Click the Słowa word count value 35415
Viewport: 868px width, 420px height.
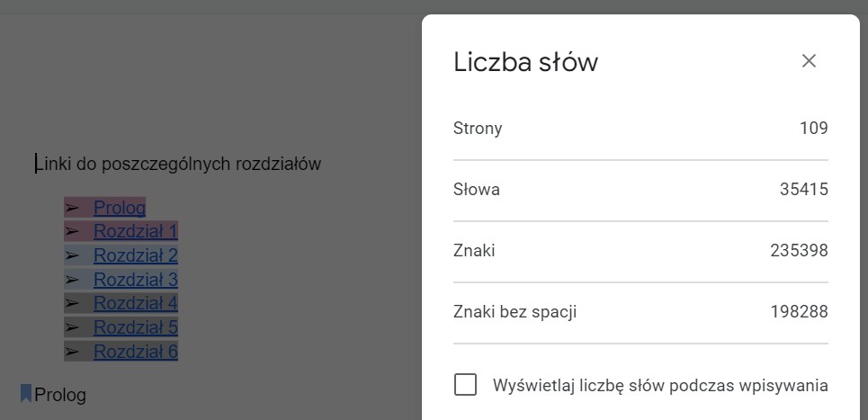tap(803, 190)
